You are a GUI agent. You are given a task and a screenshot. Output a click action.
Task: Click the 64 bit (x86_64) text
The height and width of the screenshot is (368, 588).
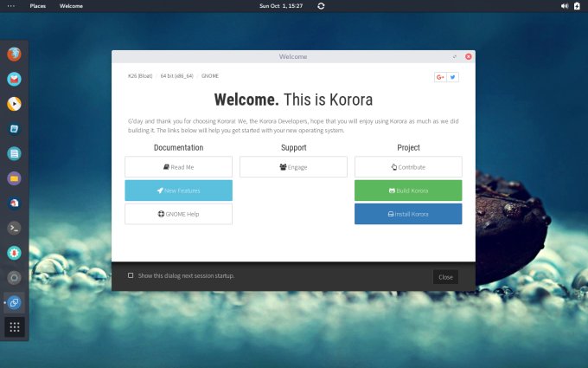pyautogui.click(x=177, y=76)
